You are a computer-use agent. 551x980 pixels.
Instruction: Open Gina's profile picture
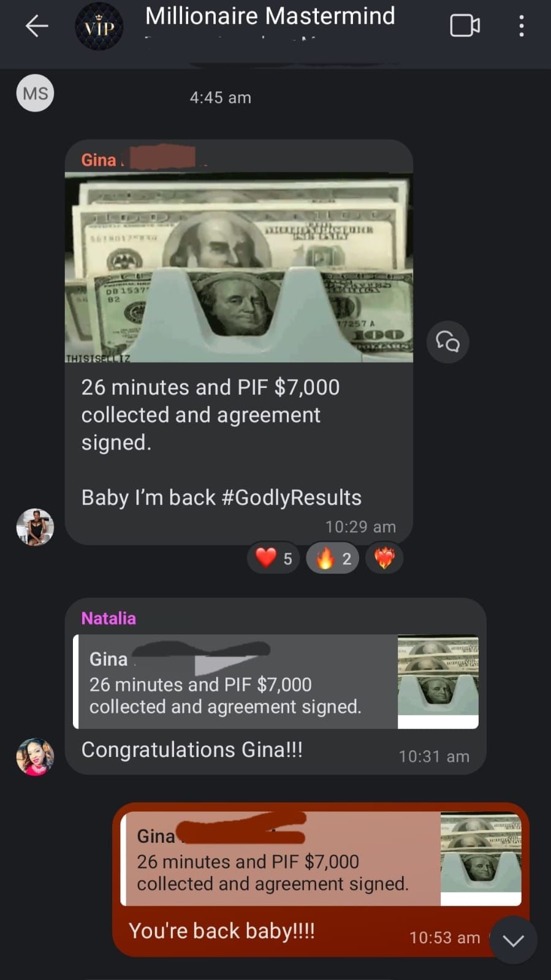pyautogui.click(x=35, y=527)
